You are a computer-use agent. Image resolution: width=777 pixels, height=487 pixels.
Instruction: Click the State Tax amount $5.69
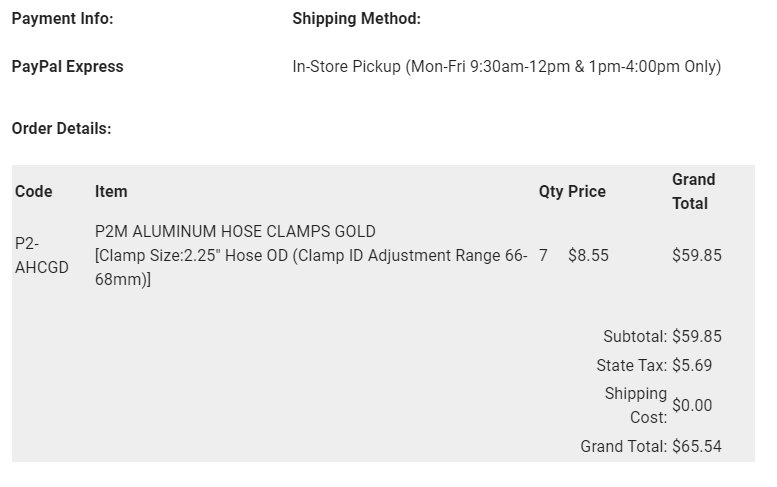click(692, 365)
